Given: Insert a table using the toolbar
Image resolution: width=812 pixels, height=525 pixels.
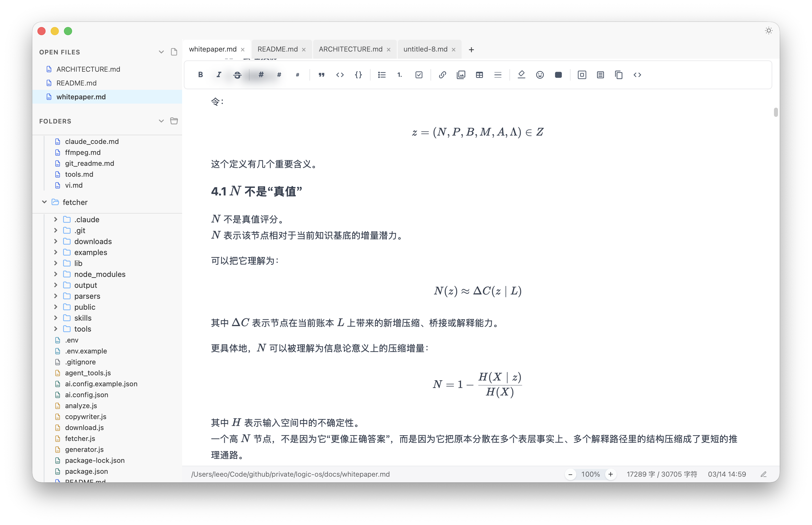Looking at the screenshot, I should (479, 75).
